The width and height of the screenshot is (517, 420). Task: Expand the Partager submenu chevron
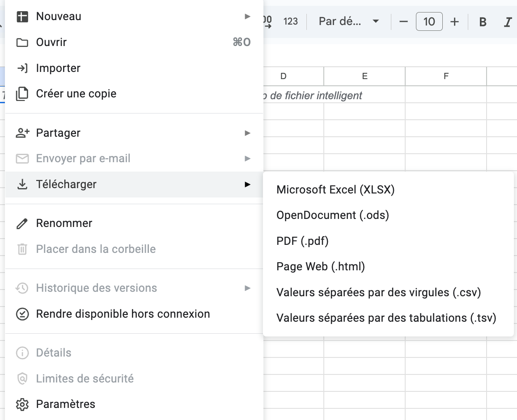[x=247, y=133]
